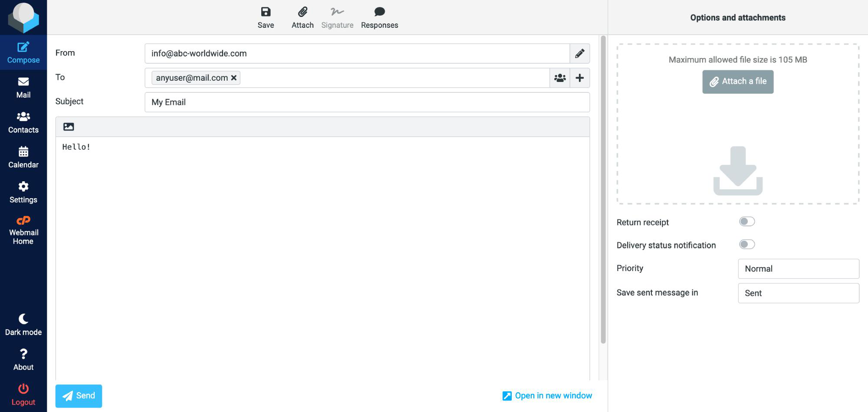Viewport: 868px width, 412px height.
Task: Remove anyuser@mail.com recipient
Action: (x=234, y=78)
